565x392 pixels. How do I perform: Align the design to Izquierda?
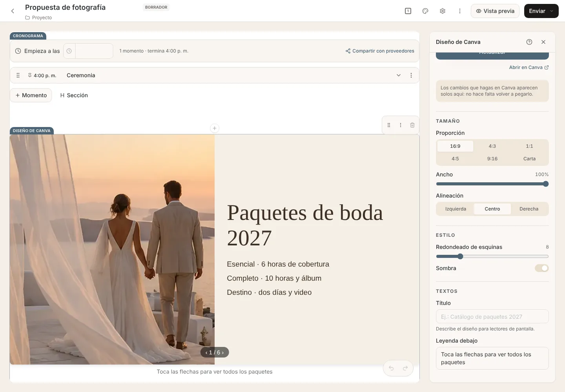[x=456, y=209]
